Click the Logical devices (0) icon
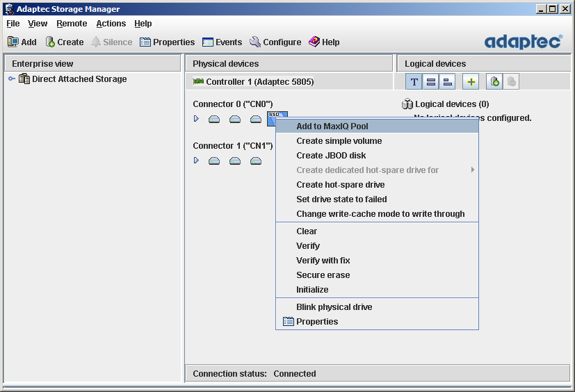The height and width of the screenshot is (392, 575). coord(407,104)
